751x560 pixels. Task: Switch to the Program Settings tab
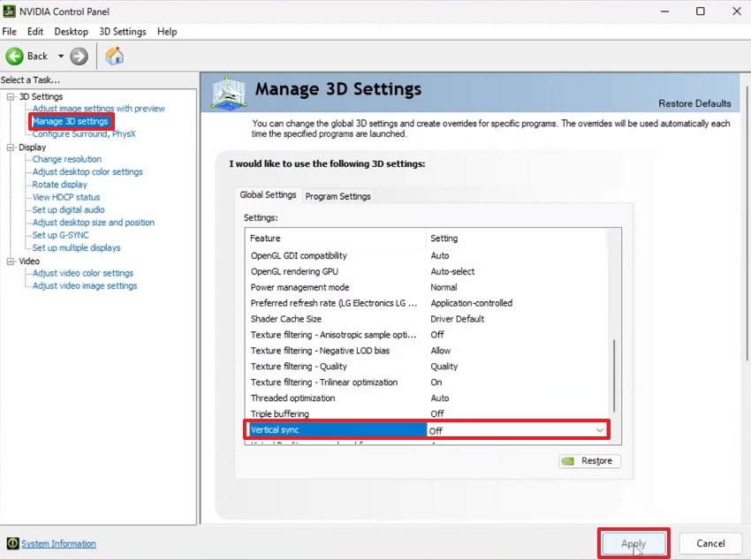(338, 196)
